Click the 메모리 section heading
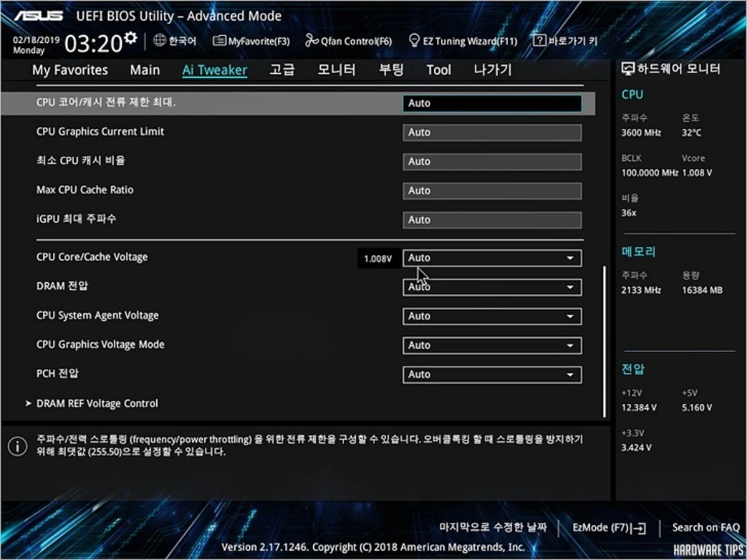The width and height of the screenshot is (747, 560). pos(638,252)
